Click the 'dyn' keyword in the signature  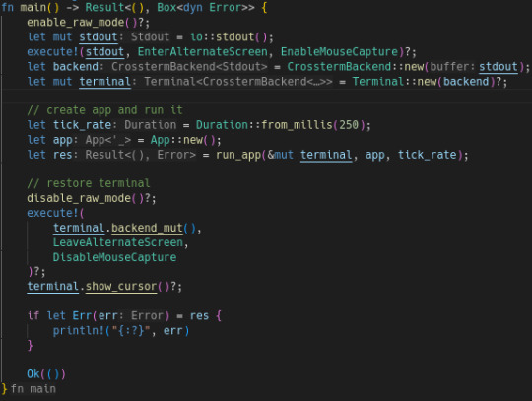point(193,8)
